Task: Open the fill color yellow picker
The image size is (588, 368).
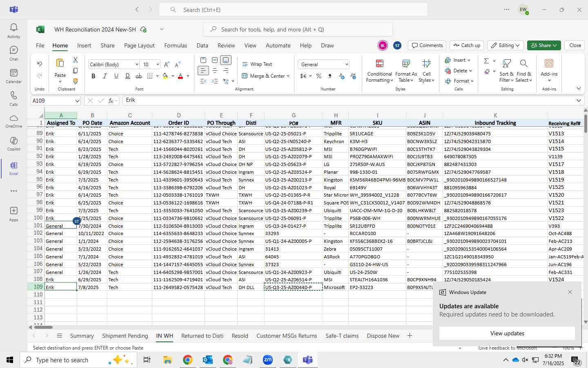Action: pos(173,76)
